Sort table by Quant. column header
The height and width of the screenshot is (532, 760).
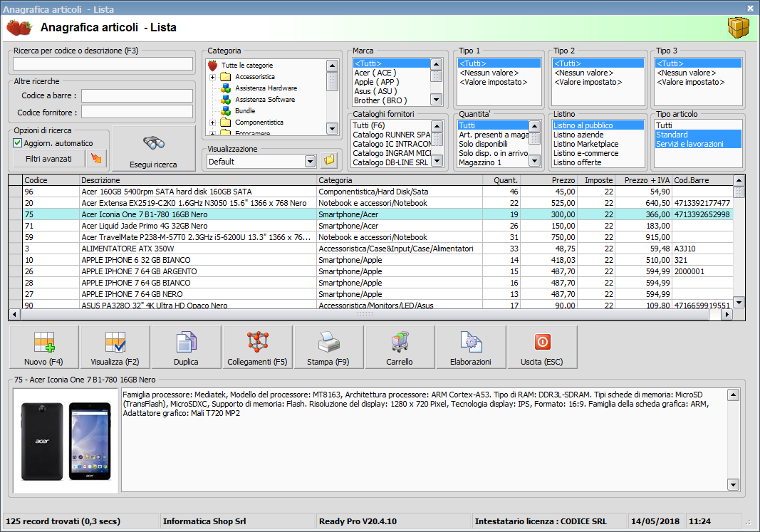[501, 180]
